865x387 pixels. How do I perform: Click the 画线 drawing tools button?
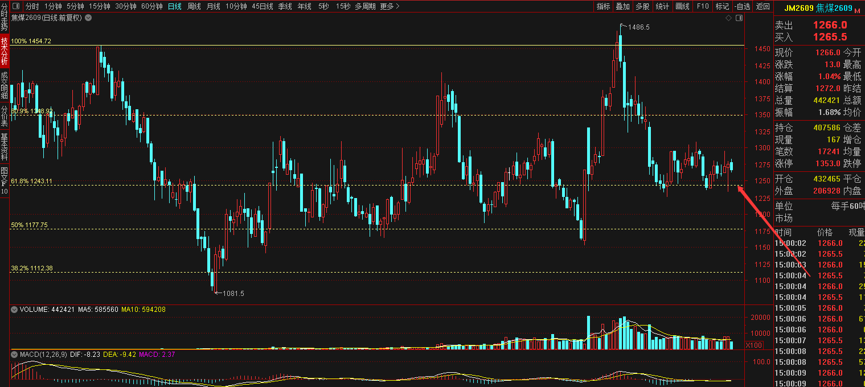tap(682, 7)
